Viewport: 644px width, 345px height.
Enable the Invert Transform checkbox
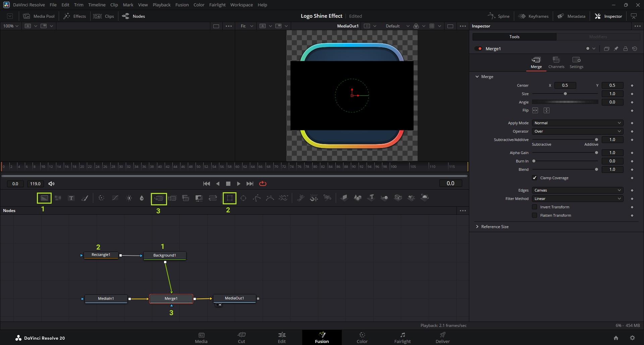coord(535,207)
